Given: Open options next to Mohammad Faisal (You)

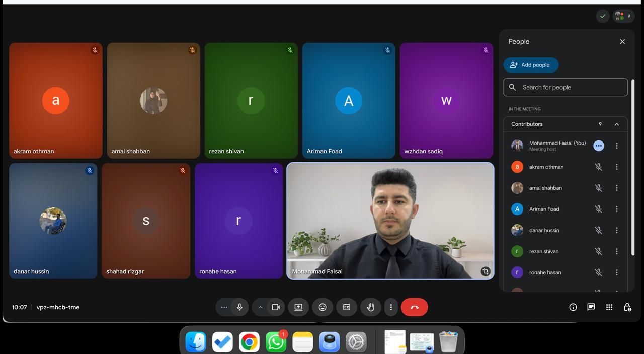Looking at the screenshot, I should 598,146.
